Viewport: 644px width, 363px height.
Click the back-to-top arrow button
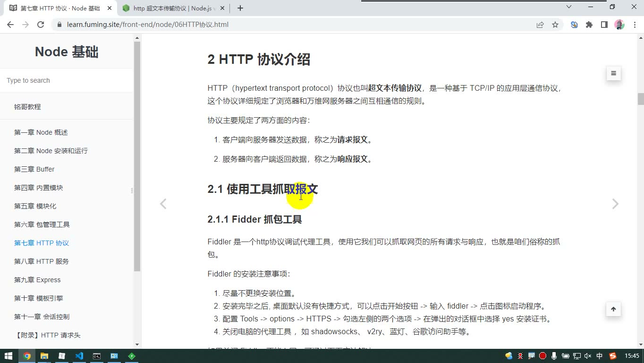click(613, 309)
